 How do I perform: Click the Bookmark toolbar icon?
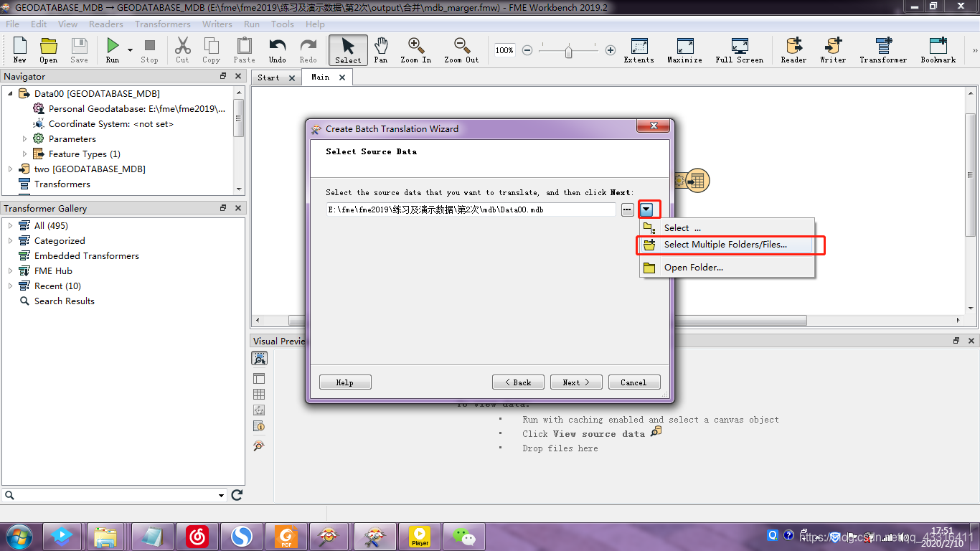938,50
